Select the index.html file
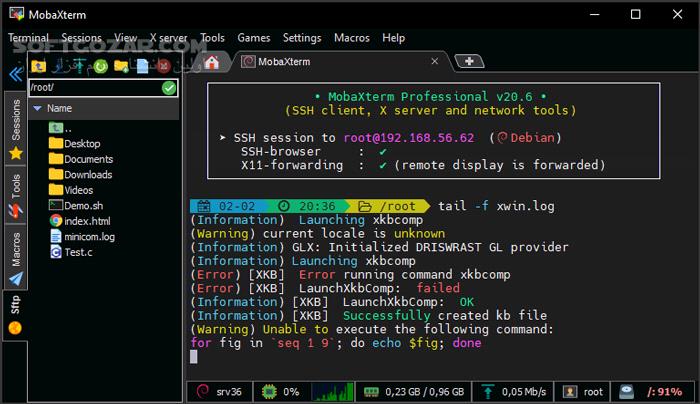Viewport: 700px width, 404px height. pyautogui.click(x=80, y=221)
